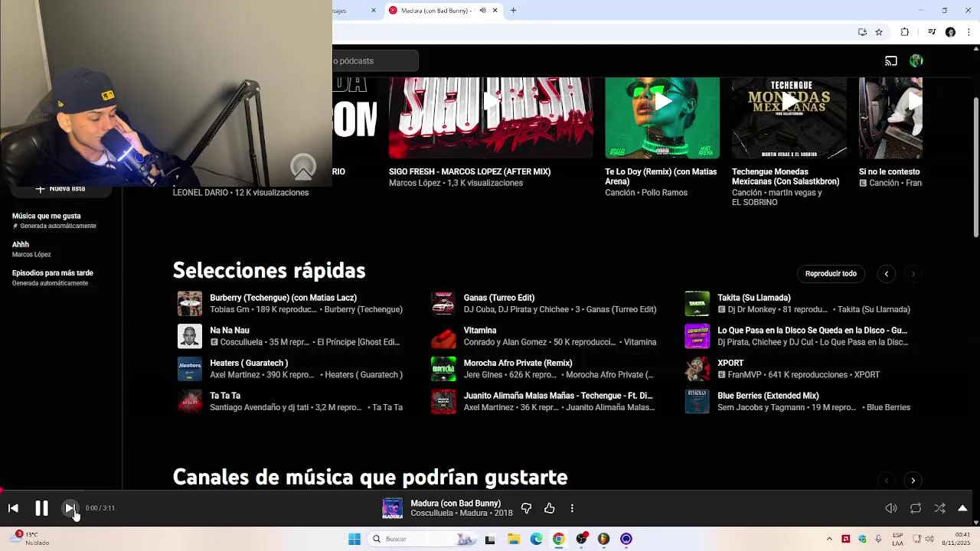
Task: Open the player three-dot options menu
Action: coord(572,508)
